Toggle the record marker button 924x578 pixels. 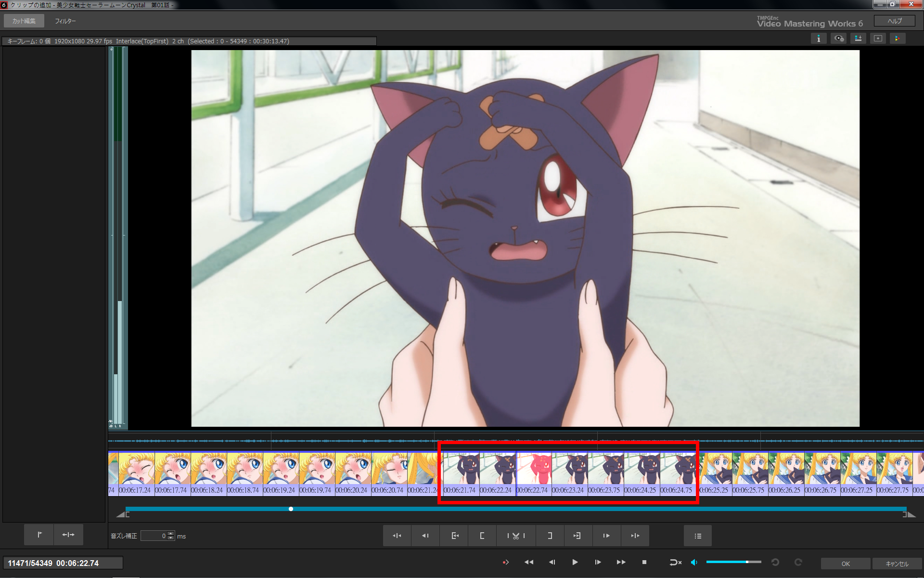(x=505, y=562)
